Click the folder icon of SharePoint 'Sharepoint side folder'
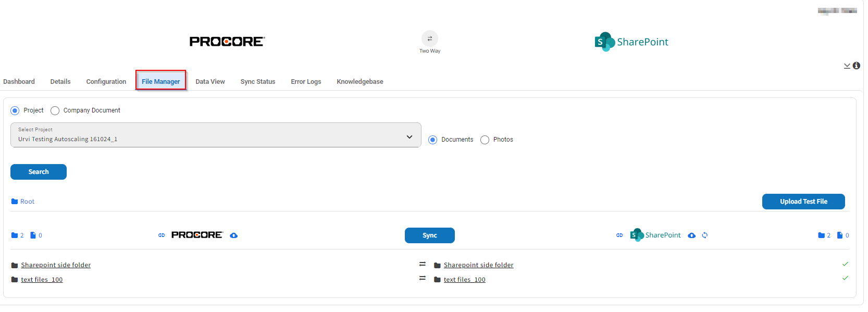 438,266
